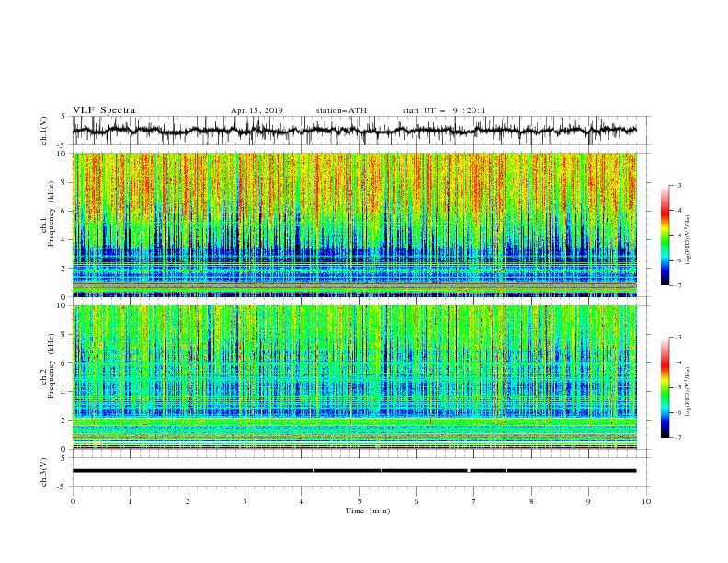Click the ch.1 spectrogram color scale bar
Image resolution: width=728 pixels, height=563 pixels.
(665, 236)
